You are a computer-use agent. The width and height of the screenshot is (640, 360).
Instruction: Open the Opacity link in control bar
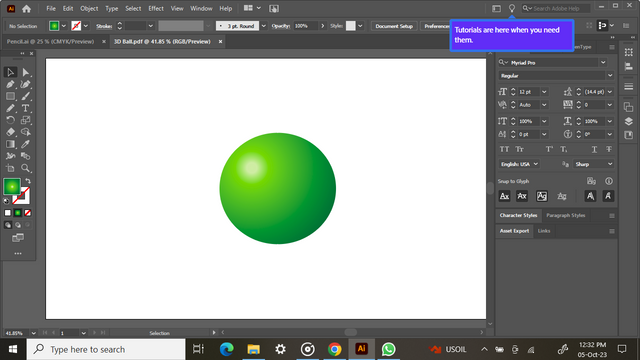coord(281,26)
